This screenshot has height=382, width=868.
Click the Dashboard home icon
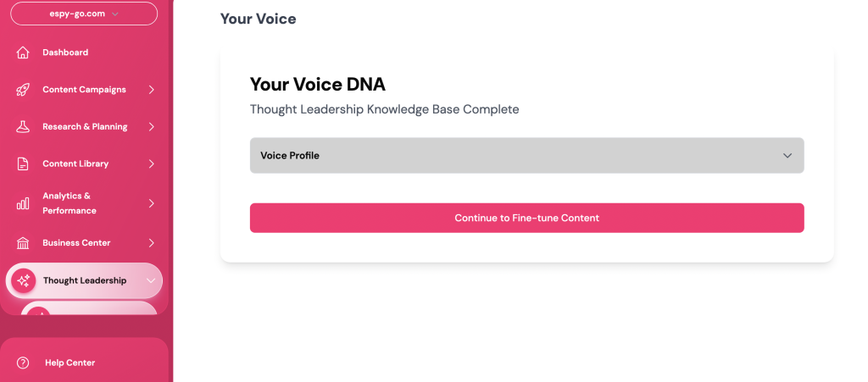[x=23, y=53]
